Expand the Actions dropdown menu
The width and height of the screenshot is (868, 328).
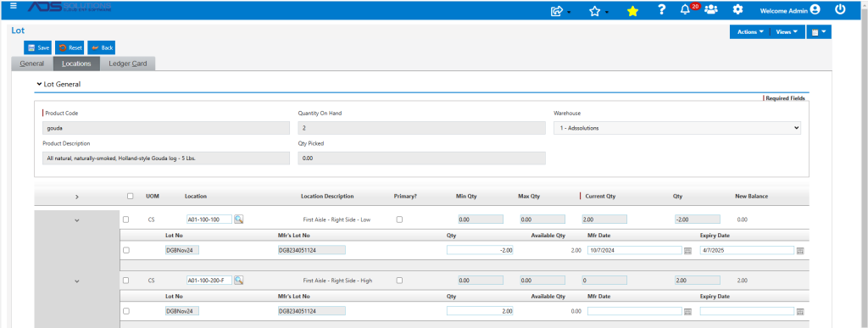click(750, 32)
